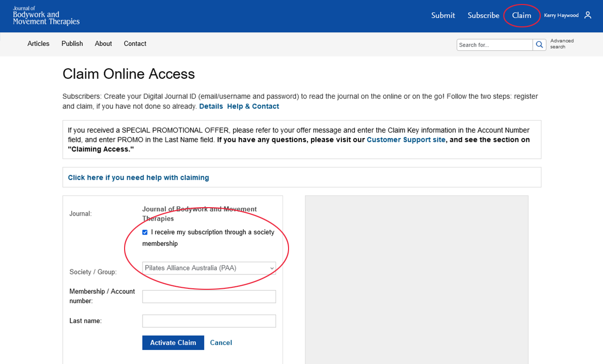Select the journal name 'Journal of Bodywork and Movement Therapies' in form
This screenshot has width=603, height=364.
point(199,214)
